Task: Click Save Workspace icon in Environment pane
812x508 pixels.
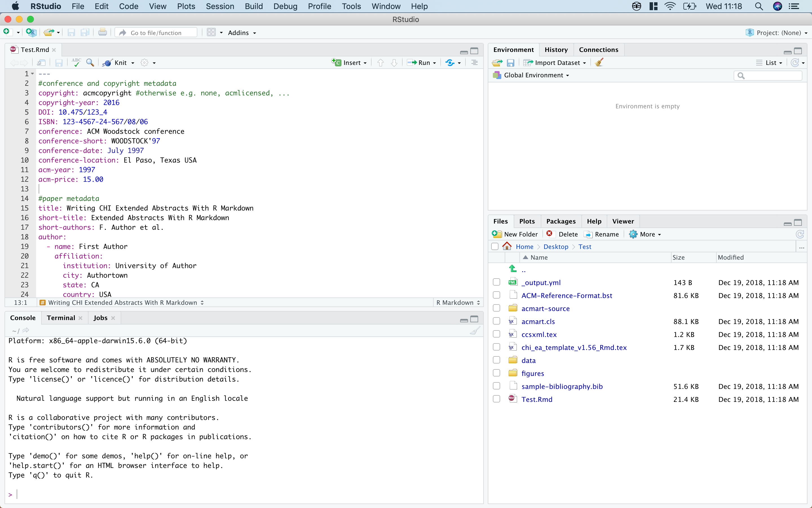Action: [511, 62]
